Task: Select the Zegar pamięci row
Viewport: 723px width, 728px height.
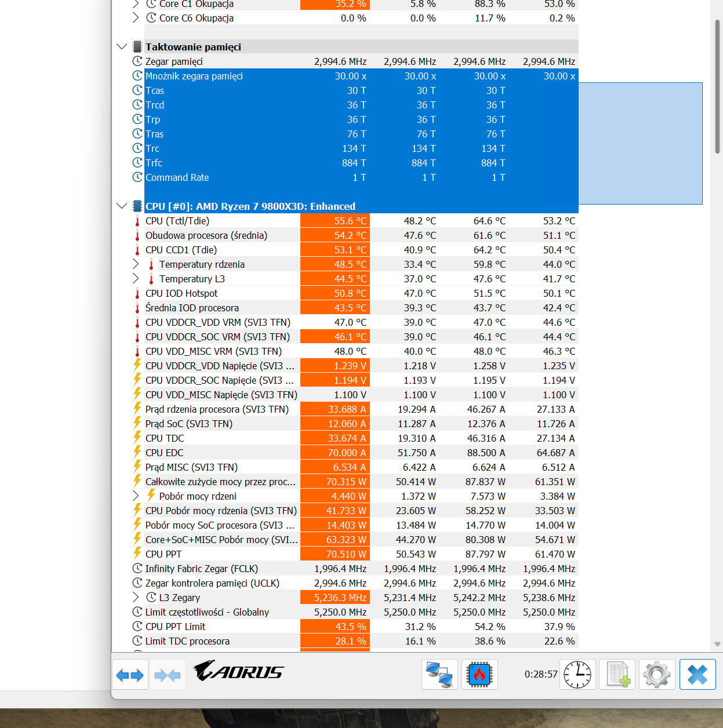Action: pyautogui.click(x=354, y=61)
